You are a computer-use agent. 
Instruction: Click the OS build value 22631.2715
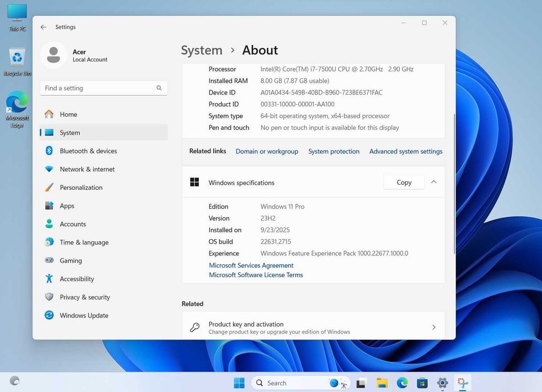pyautogui.click(x=275, y=241)
